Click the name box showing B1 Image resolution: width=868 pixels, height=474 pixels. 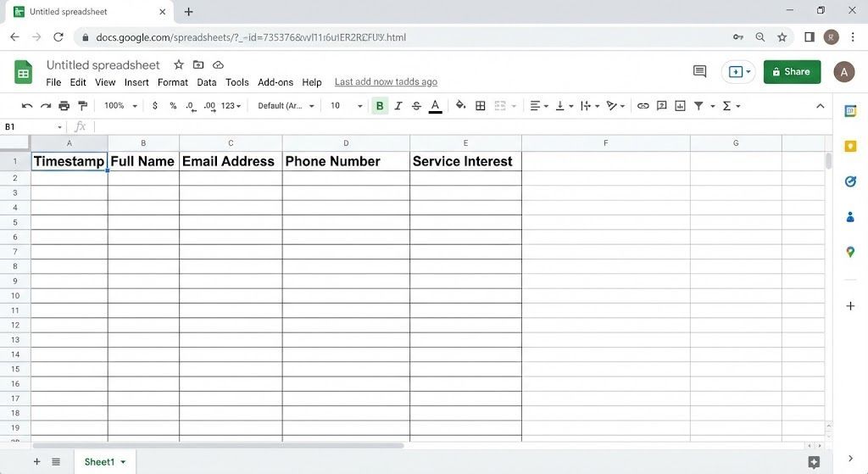33,127
